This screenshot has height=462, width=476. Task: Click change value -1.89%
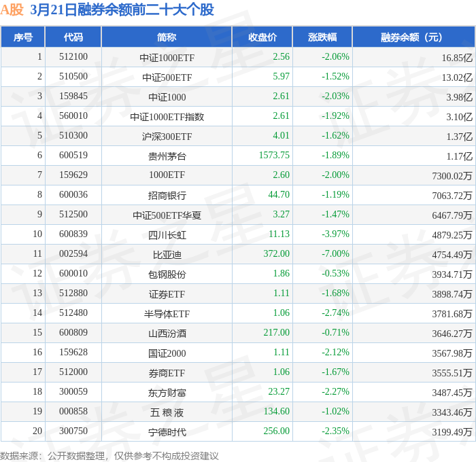[335, 155]
